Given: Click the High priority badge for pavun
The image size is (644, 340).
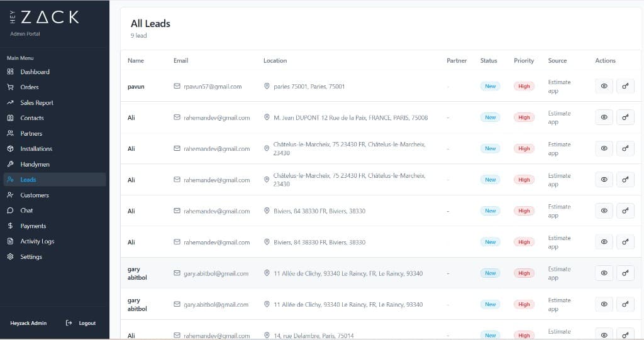Looking at the screenshot, I should click(x=524, y=86).
